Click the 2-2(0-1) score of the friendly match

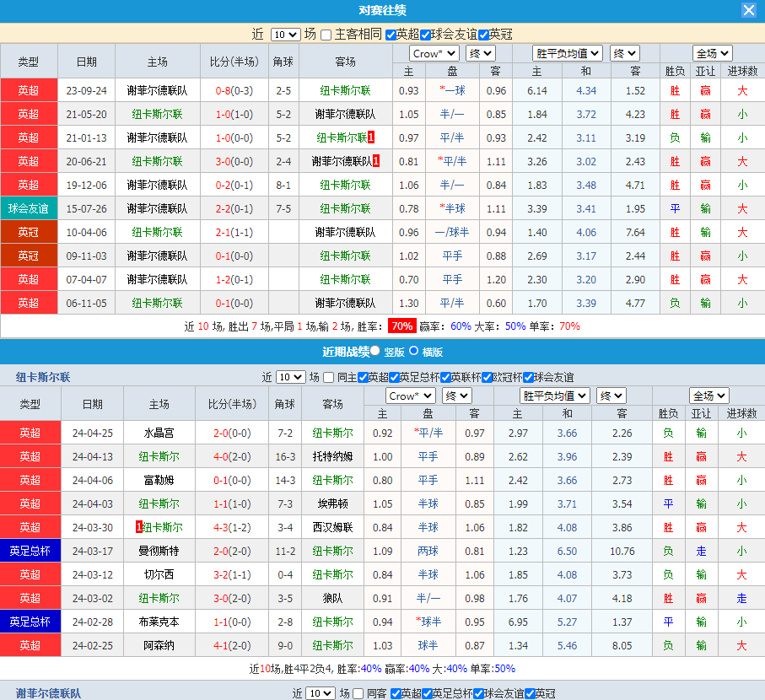(234, 209)
